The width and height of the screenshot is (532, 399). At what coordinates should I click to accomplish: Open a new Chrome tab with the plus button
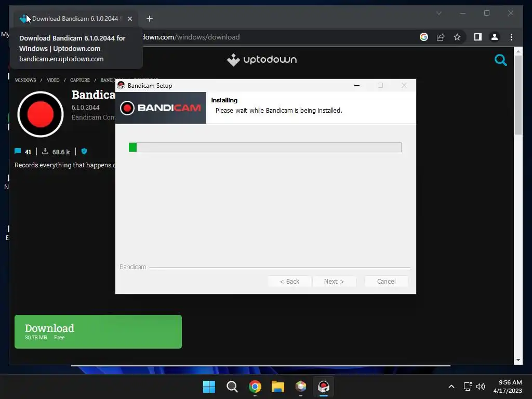150,19
